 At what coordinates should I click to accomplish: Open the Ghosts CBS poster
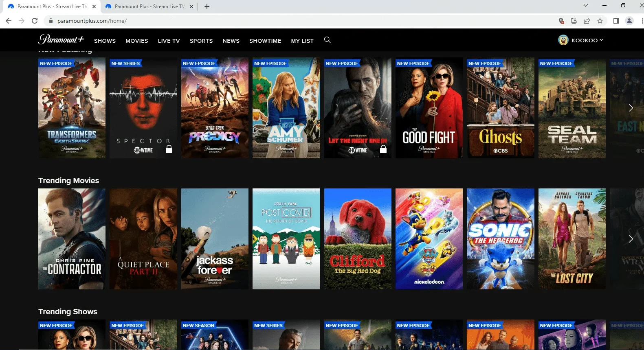pos(501,108)
